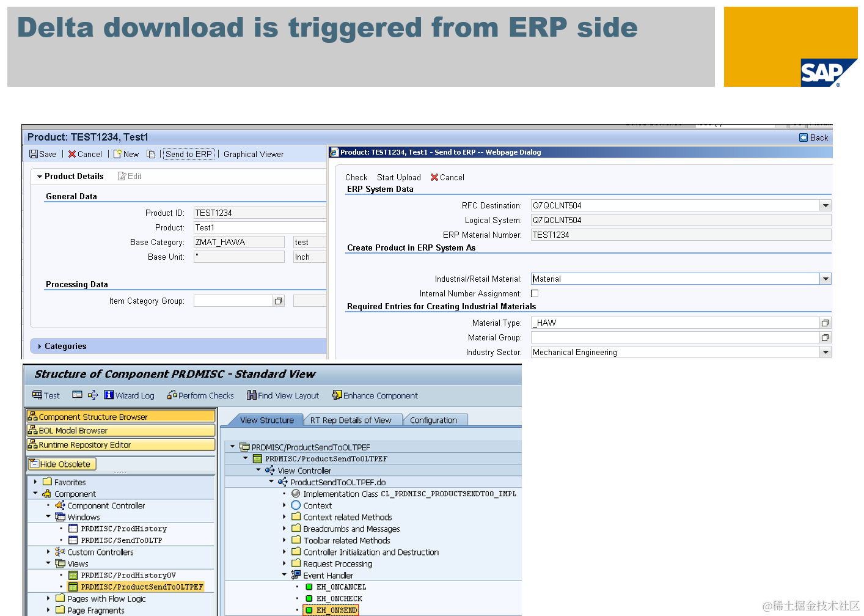Toggle Internal Number Assignment checkbox

pyautogui.click(x=535, y=293)
